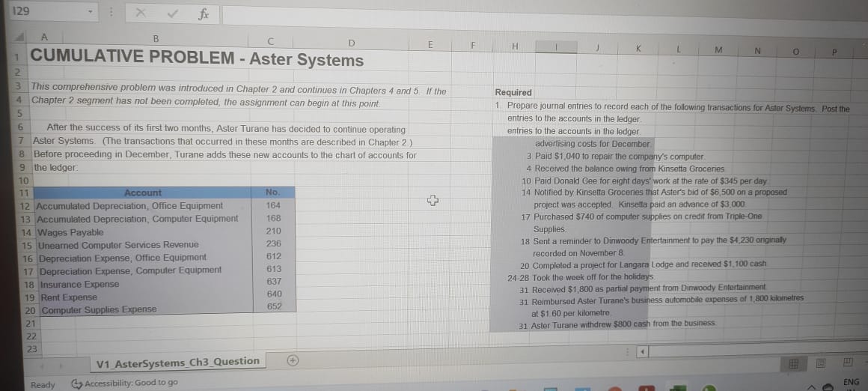Click account number 210 cell
This screenshot has width=868, height=391.
point(273,231)
